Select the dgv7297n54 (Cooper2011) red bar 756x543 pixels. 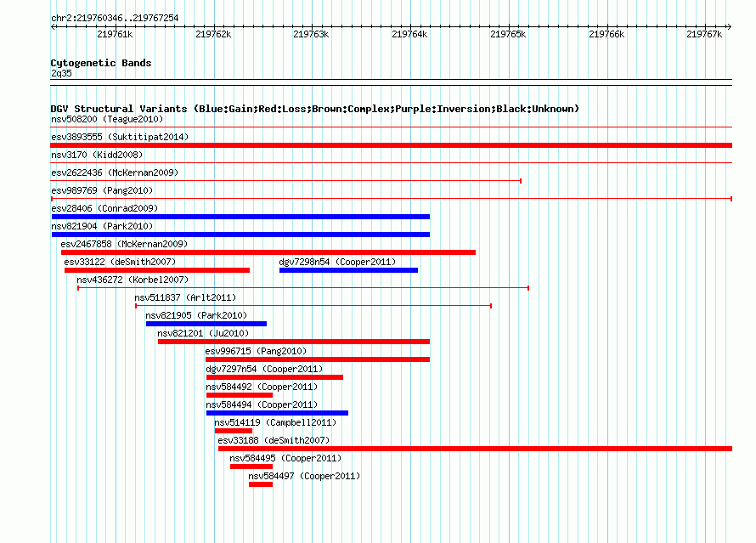[x=275, y=377]
